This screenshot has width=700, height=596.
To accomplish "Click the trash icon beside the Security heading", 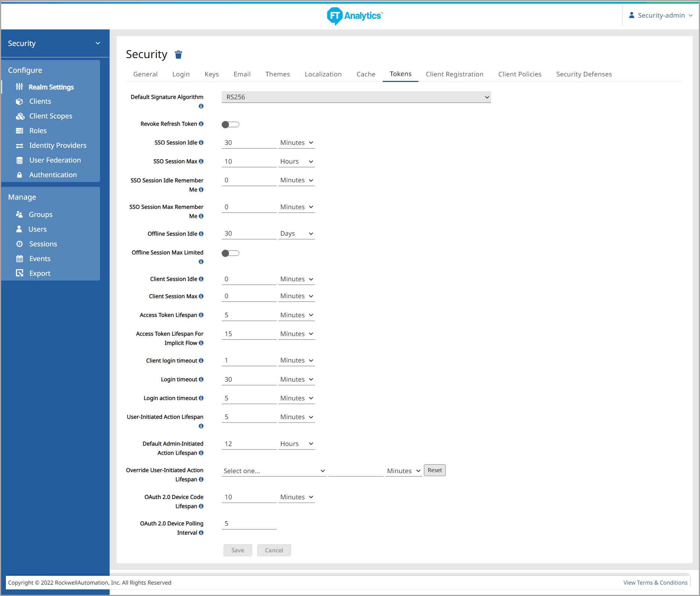I will click(178, 55).
